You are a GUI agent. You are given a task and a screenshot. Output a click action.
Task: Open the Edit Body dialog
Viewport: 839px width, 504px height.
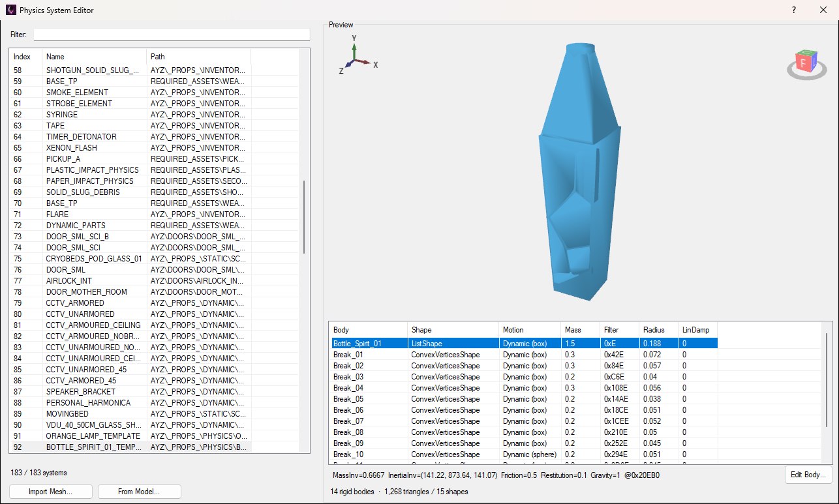[x=809, y=475]
